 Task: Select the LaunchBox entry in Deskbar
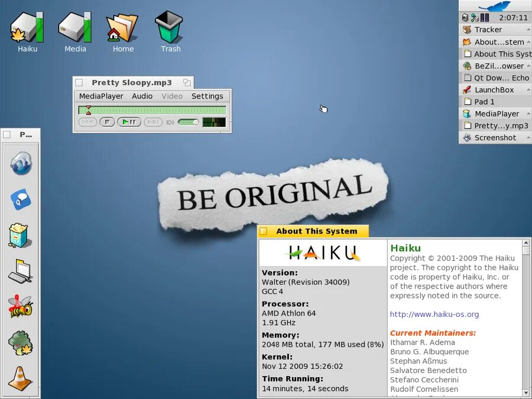494,90
